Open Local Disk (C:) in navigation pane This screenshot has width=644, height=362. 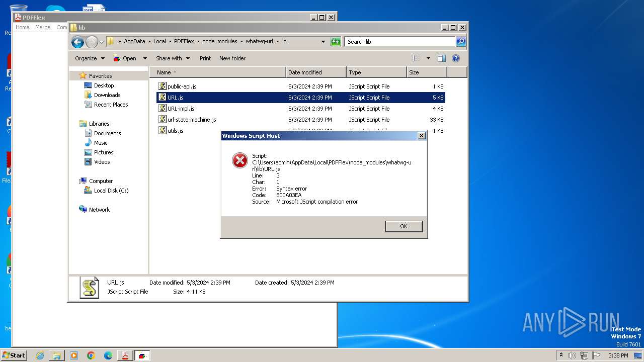111,191
